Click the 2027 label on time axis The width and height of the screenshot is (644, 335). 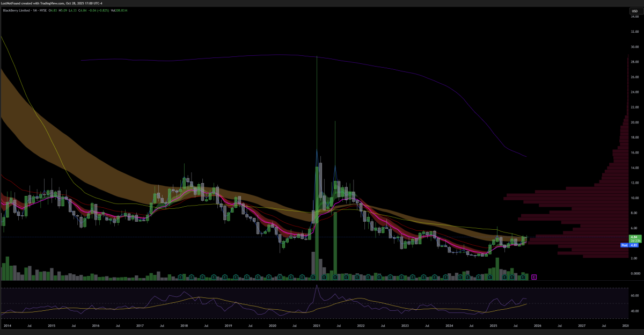pyautogui.click(x=582, y=326)
